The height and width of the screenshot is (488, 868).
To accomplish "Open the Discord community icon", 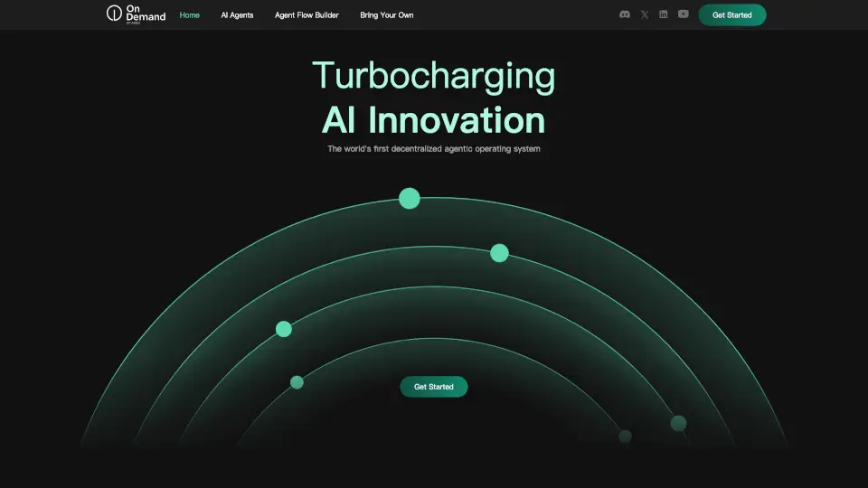I will pyautogui.click(x=624, y=14).
